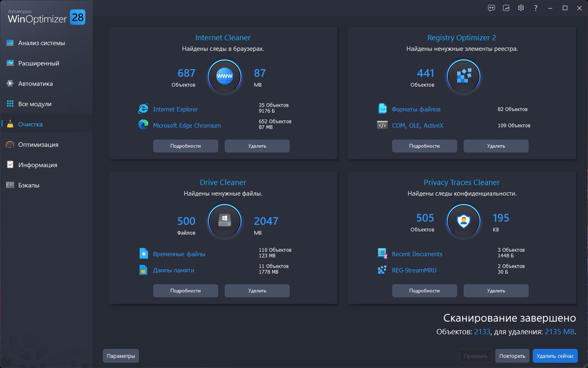Click the Registry Optimizer round icon
The height and width of the screenshot is (368, 588).
464,76
